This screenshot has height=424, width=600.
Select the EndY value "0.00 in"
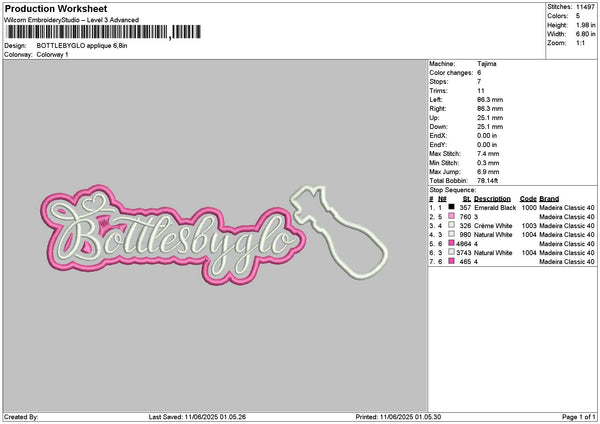point(487,145)
